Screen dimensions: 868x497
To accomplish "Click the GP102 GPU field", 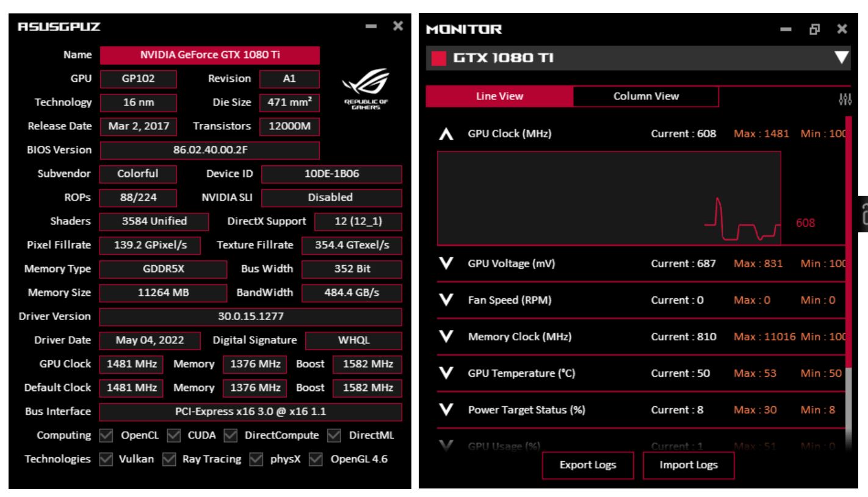I will coord(139,79).
